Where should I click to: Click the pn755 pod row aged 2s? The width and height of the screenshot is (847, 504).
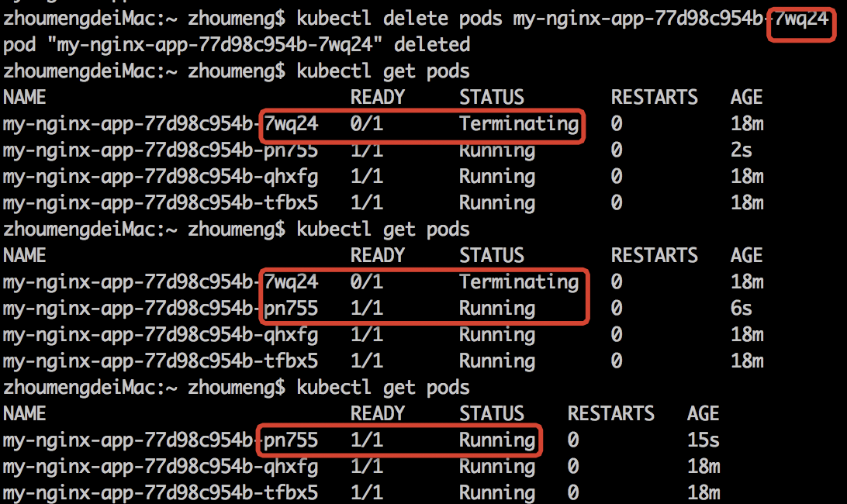coord(161,150)
